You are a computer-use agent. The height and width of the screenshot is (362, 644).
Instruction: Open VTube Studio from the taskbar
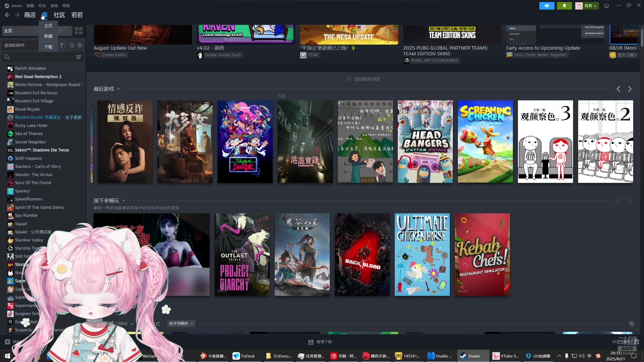pyautogui.click(x=506, y=356)
